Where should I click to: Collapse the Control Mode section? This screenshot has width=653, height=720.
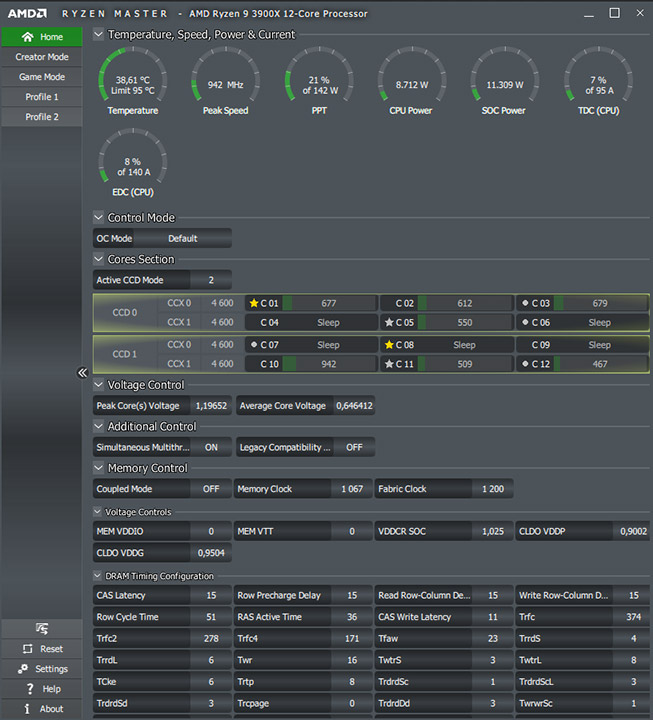coord(98,217)
